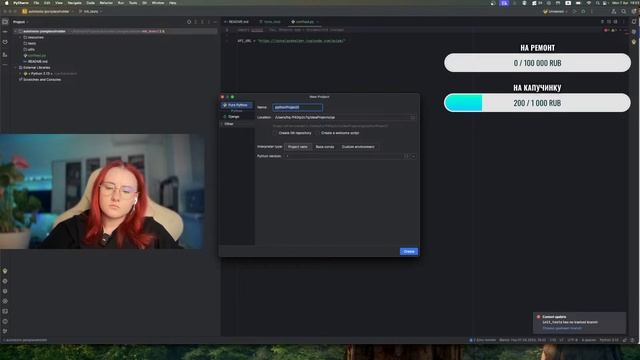This screenshot has height=360, width=640.
Task: Open IDE settings gear icon in toolbar
Action: [634, 11]
